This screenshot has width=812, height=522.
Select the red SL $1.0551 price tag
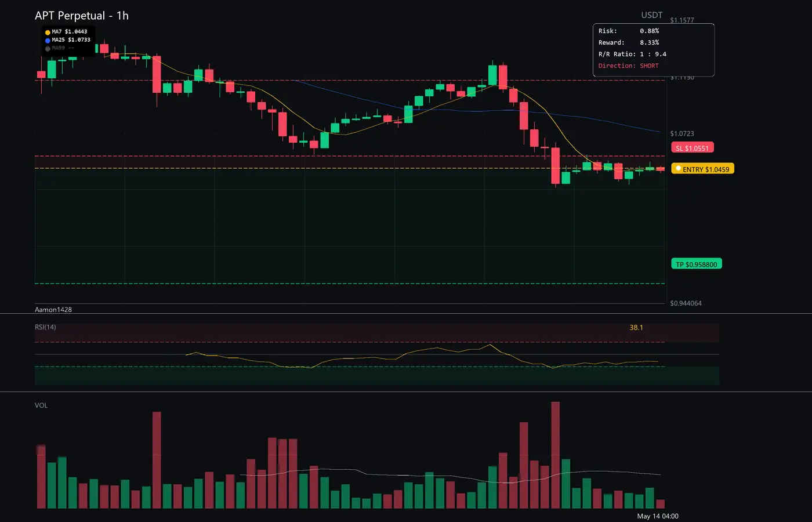693,148
